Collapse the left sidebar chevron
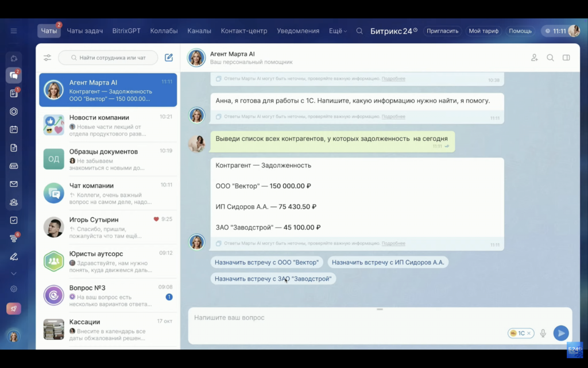 (13, 273)
